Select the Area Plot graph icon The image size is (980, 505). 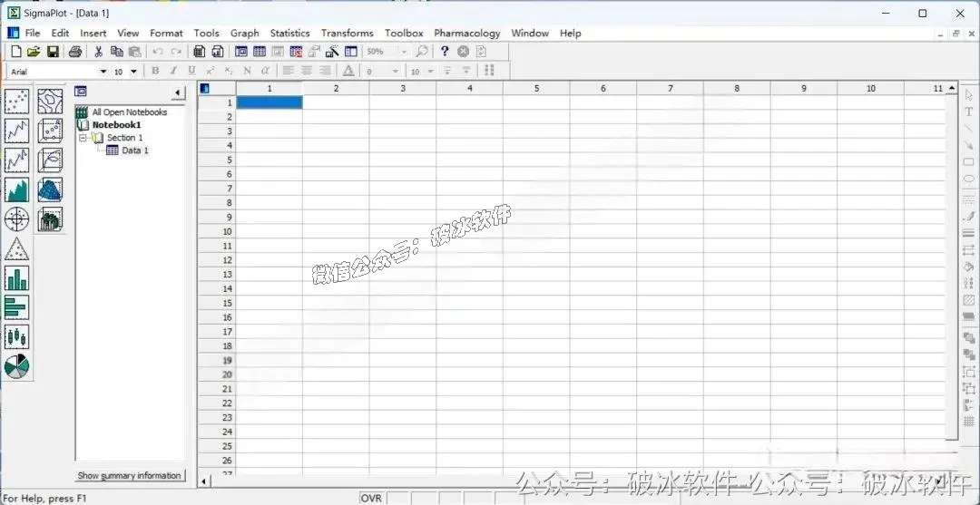[17, 189]
